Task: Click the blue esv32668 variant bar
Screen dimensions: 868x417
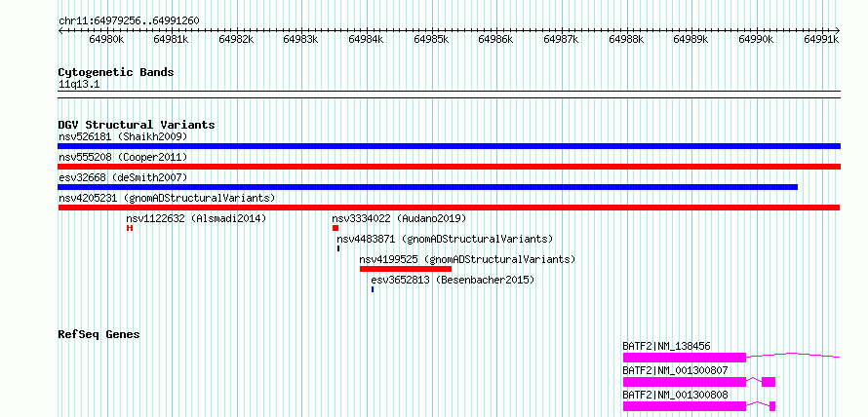Action: click(427, 187)
